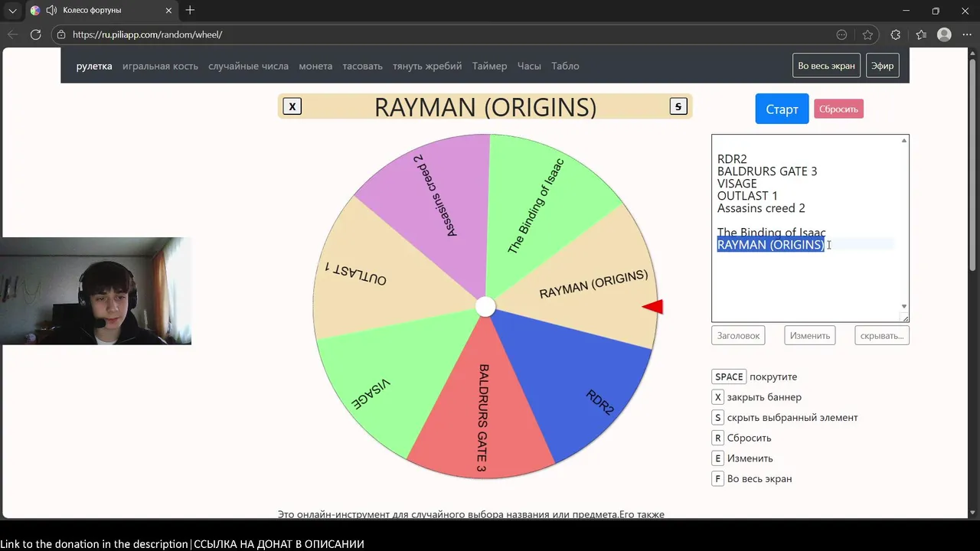Viewport: 980px width, 551px height.
Task: Click the скрывать... button
Action: pyautogui.click(x=882, y=335)
